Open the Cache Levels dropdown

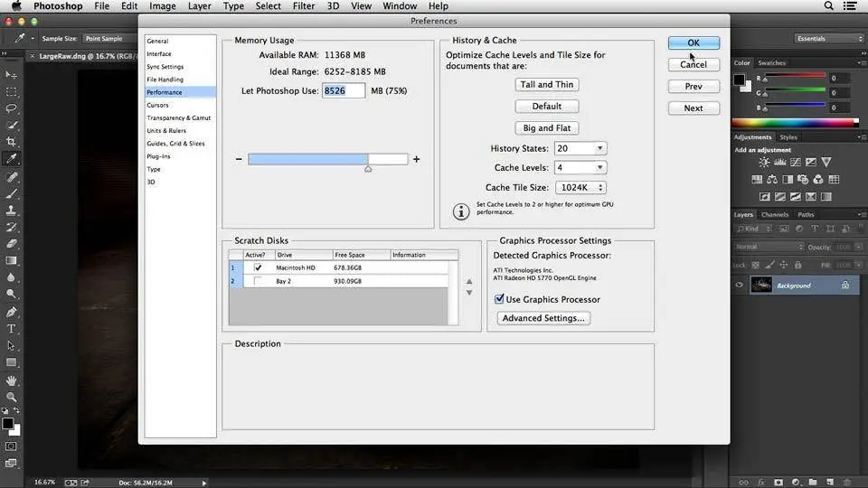tap(580, 168)
